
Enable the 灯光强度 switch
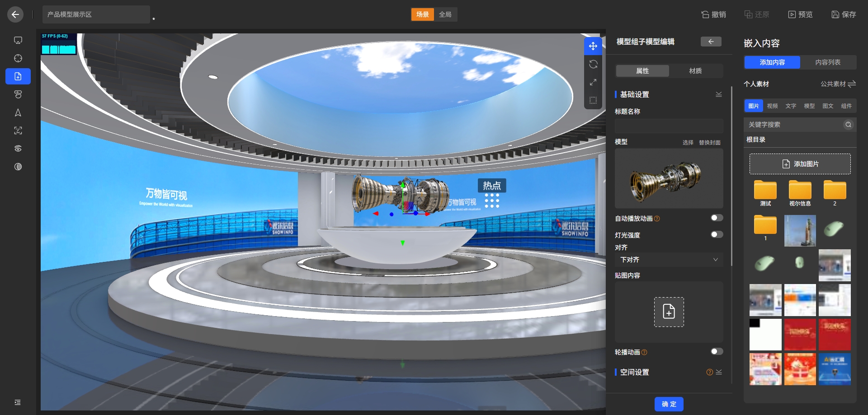(x=717, y=235)
